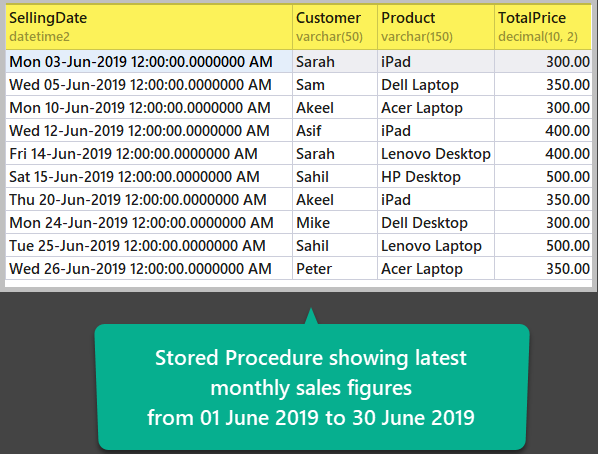Select customer 'Akeel' in the 10-Jun row
Image resolution: width=598 pixels, height=454 pixels.
(x=335, y=107)
